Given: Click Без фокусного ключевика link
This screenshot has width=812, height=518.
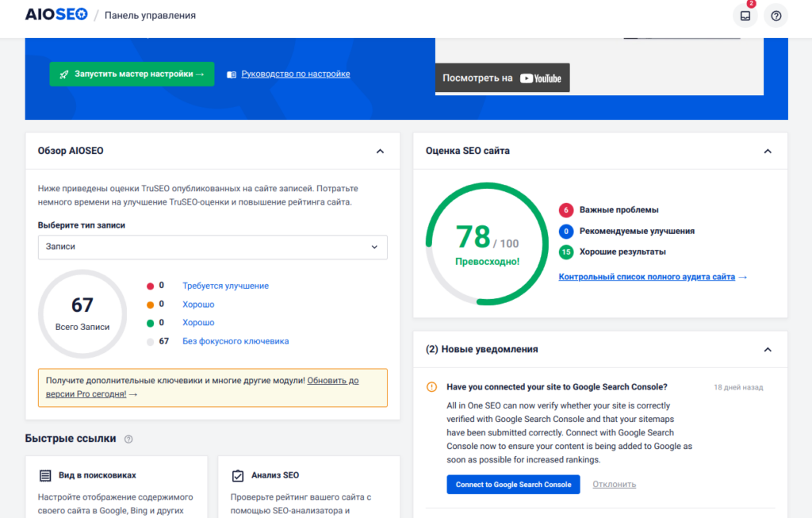Looking at the screenshot, I should click(236, 341).
